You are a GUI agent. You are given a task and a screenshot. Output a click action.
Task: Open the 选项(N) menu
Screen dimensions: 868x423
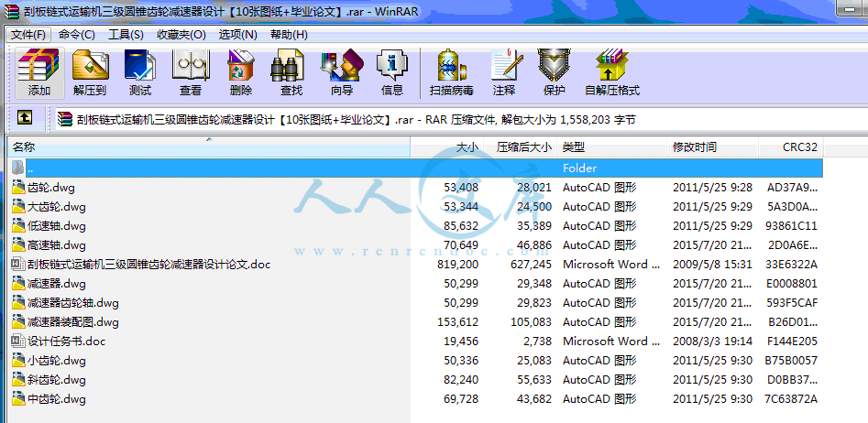pos(238,34)
